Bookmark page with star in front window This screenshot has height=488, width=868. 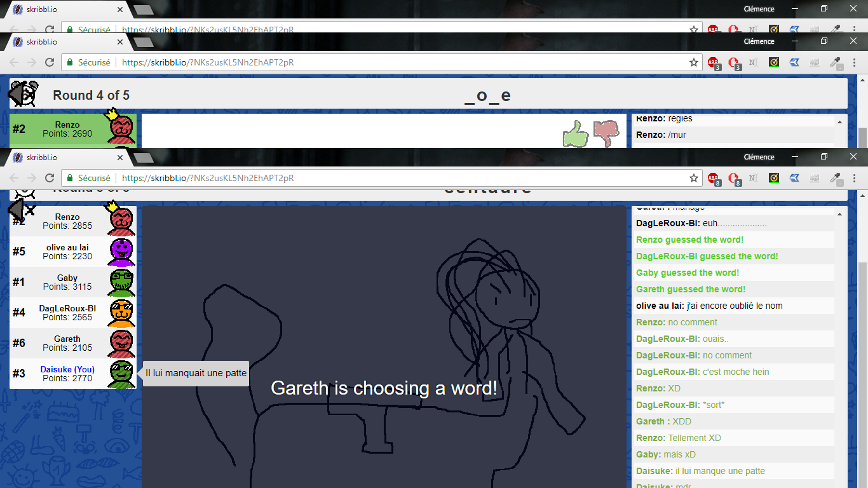click(x=694, y=179)
